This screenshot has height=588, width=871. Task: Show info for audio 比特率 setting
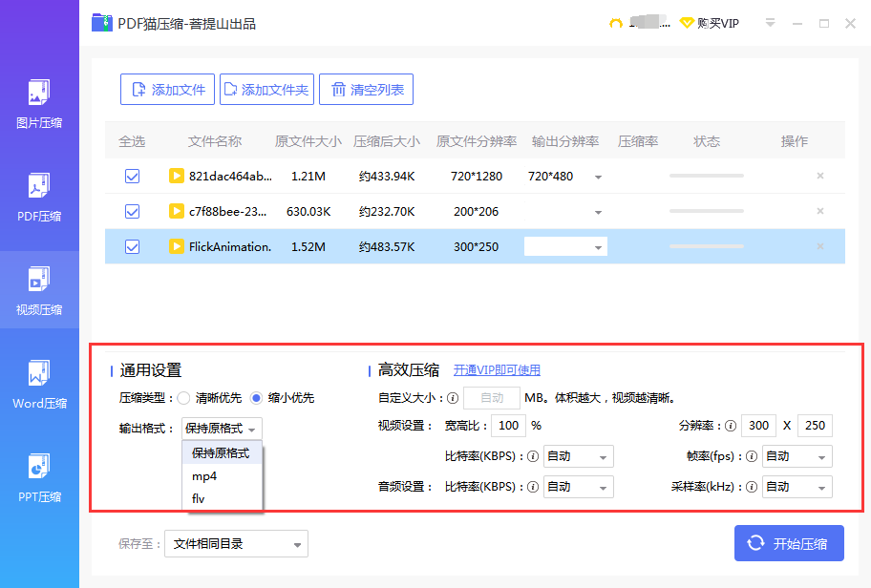click(x=533, y=487)
